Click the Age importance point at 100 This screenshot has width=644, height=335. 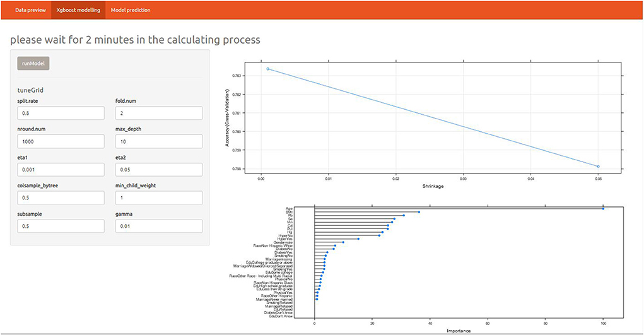(603, 209)
